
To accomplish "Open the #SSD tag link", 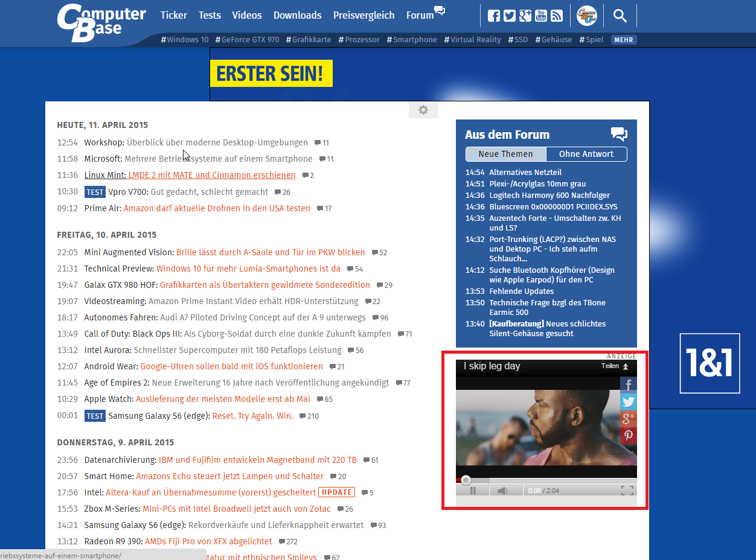I will pos(517,40).
